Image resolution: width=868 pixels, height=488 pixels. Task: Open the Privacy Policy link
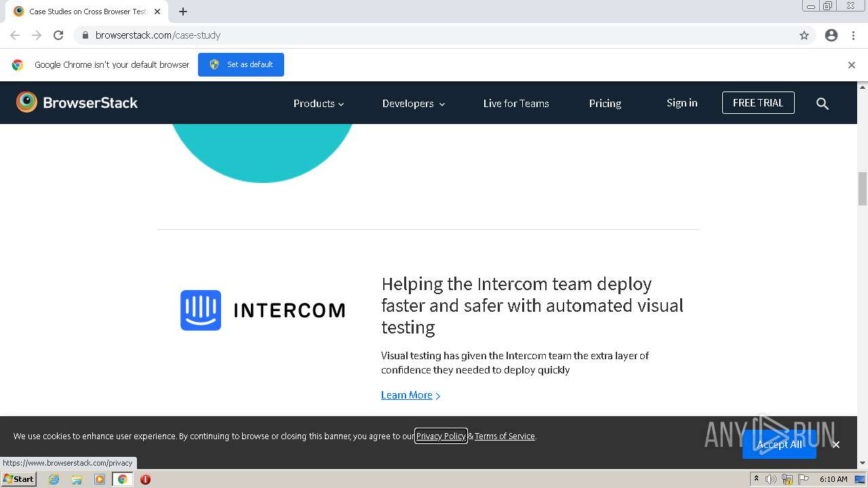pyautogui.click(x=441, y=436)
